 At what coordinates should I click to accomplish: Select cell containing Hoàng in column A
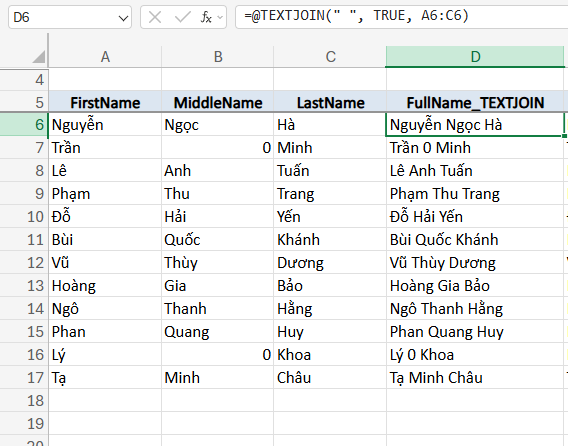click(x=105, y=286)
